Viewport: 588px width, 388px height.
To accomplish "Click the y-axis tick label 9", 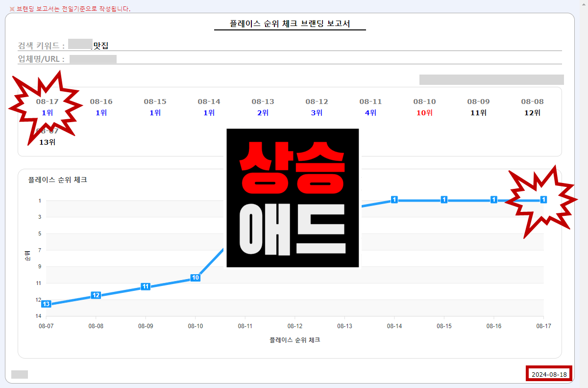I will (40, 267).
